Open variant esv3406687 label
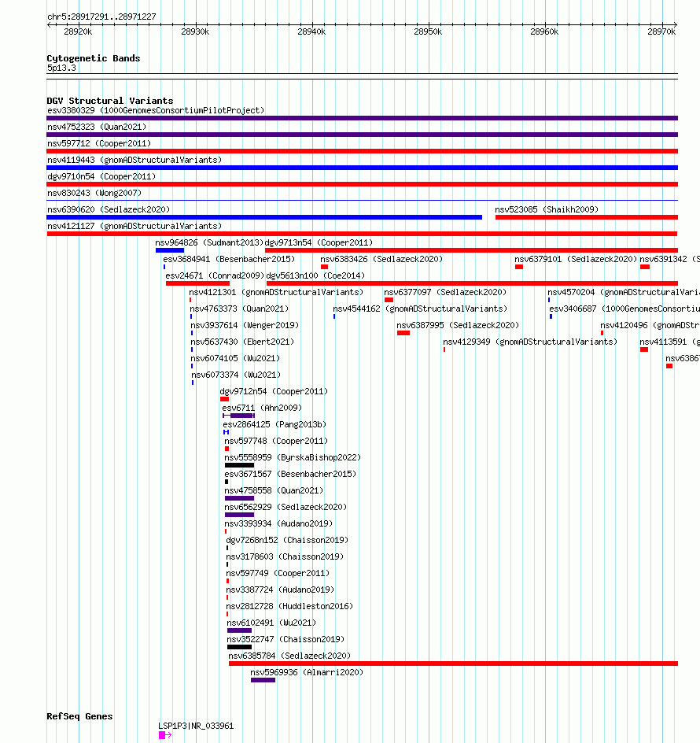The height and width of the screenshot is (743, 700). (x=624, y=309)
